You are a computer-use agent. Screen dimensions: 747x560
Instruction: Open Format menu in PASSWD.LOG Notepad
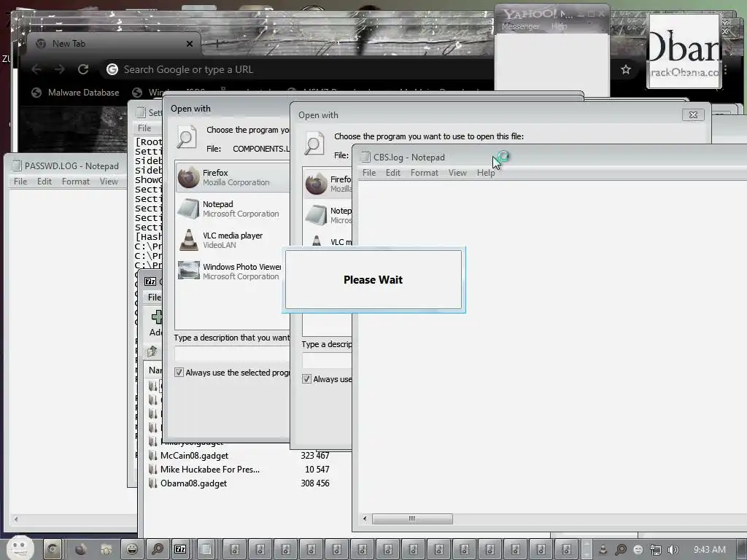coord(76,182)
